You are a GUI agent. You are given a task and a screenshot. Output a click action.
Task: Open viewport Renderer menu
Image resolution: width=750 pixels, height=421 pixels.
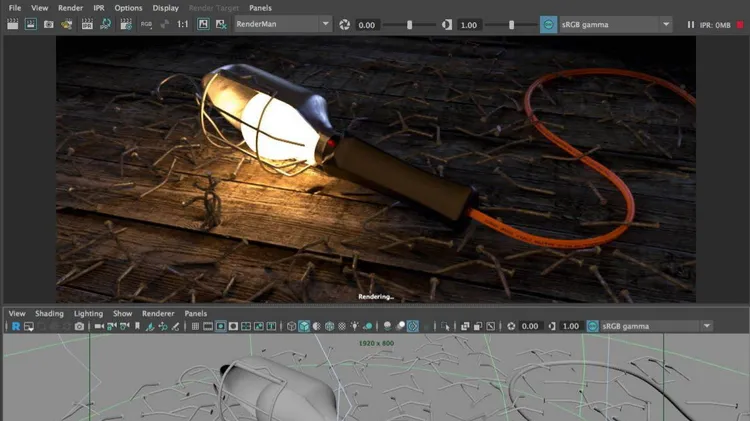[158, 313]
